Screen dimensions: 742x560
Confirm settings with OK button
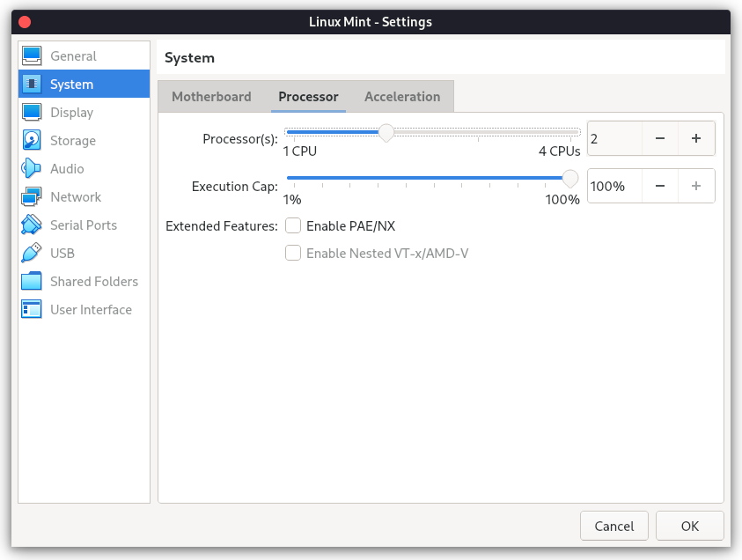[690, 526]
